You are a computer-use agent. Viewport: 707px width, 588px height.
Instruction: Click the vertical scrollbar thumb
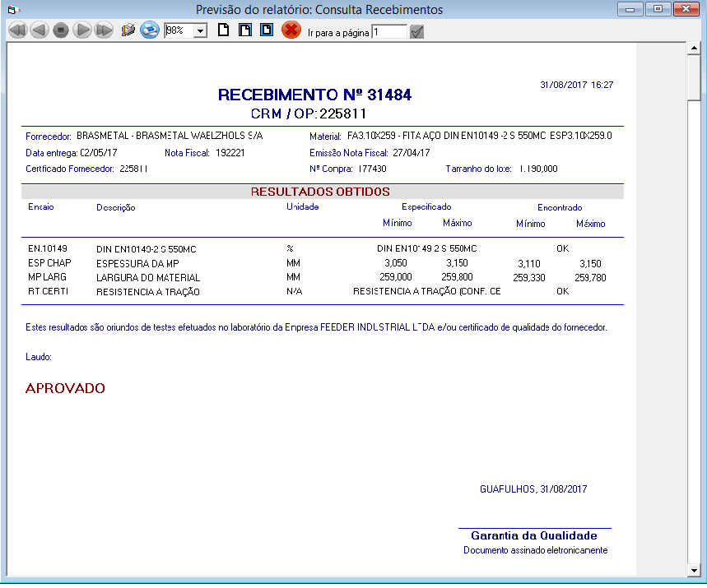pyautogui.click(x=694, y=77)
